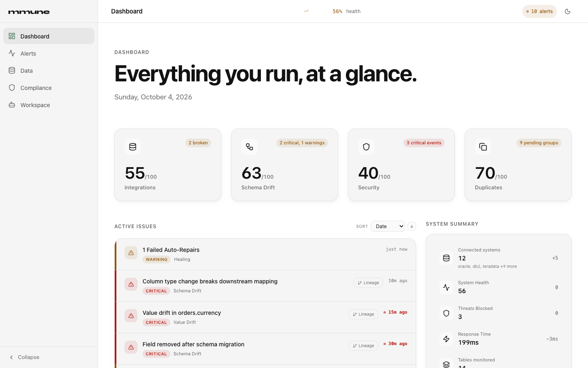This screenshot has height=368, width=588.
Task: Click alert icon for Field removed issue
Action: (x=131, y=347)
